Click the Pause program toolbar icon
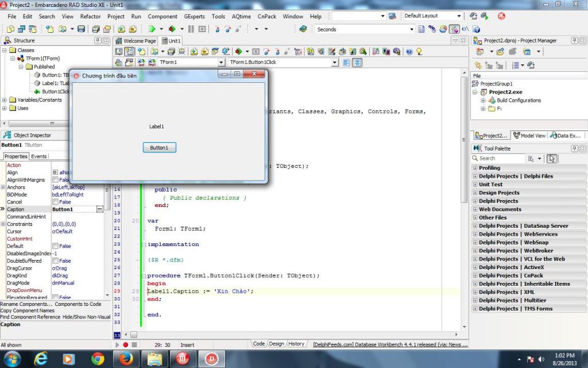The image size is (588, 368). [192, 29]
